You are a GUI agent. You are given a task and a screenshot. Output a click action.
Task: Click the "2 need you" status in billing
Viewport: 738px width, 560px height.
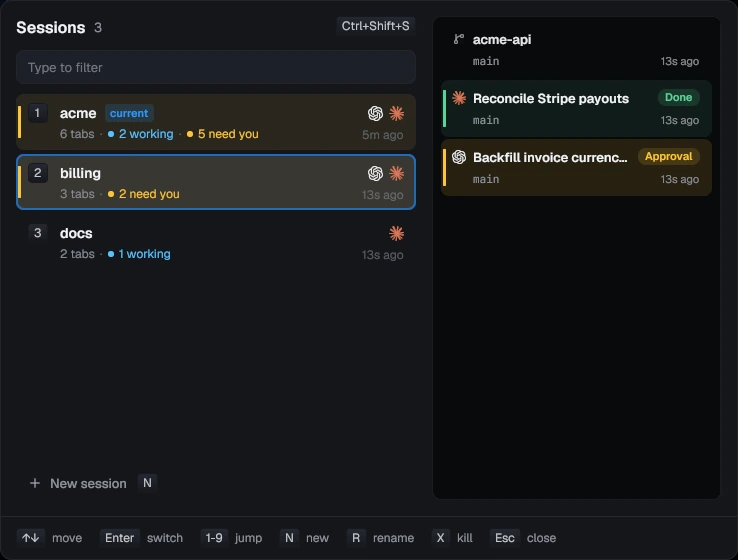pos(144,194)
